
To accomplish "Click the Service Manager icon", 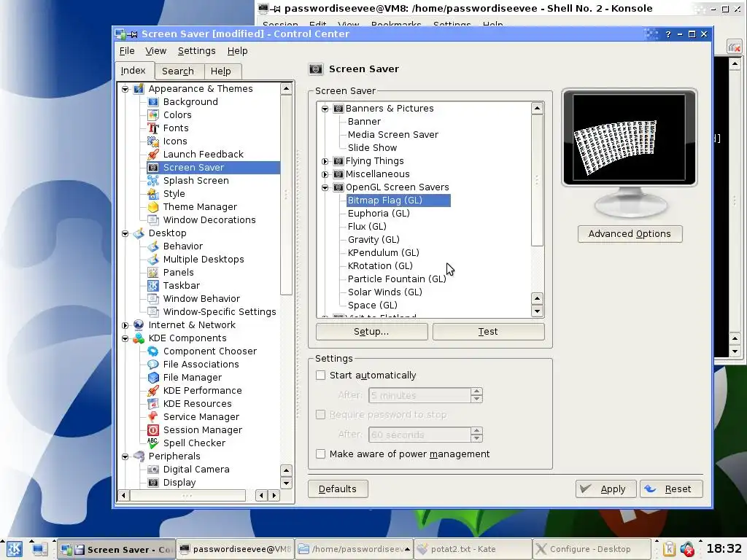I will coord(153,416).
